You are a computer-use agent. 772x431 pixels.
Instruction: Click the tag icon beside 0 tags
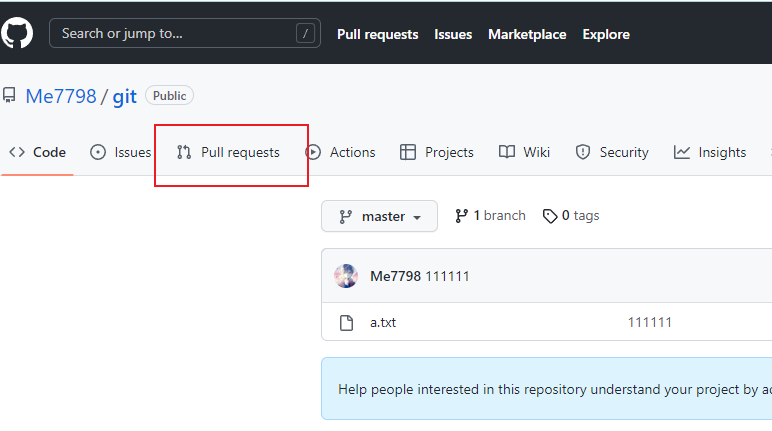tap(550, 216)
